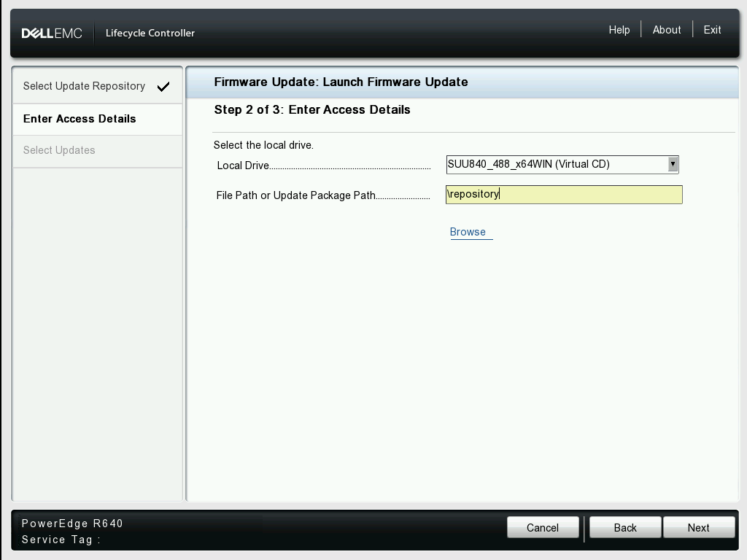Open the SUU840_488_x64WIN Virtual CD combo box
747x560 pixels.
click(x=557, y=164)
